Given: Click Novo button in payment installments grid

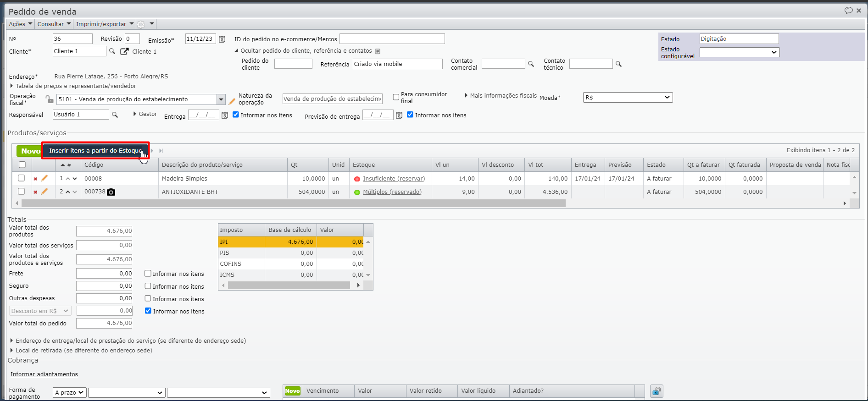Looking at the screenshot, I should coord(292,391).
